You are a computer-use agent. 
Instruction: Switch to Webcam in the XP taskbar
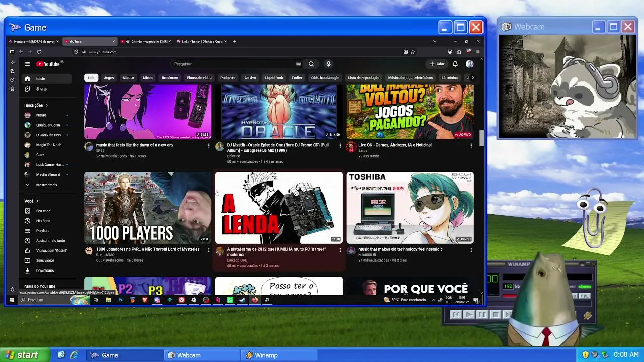[202, 355]
